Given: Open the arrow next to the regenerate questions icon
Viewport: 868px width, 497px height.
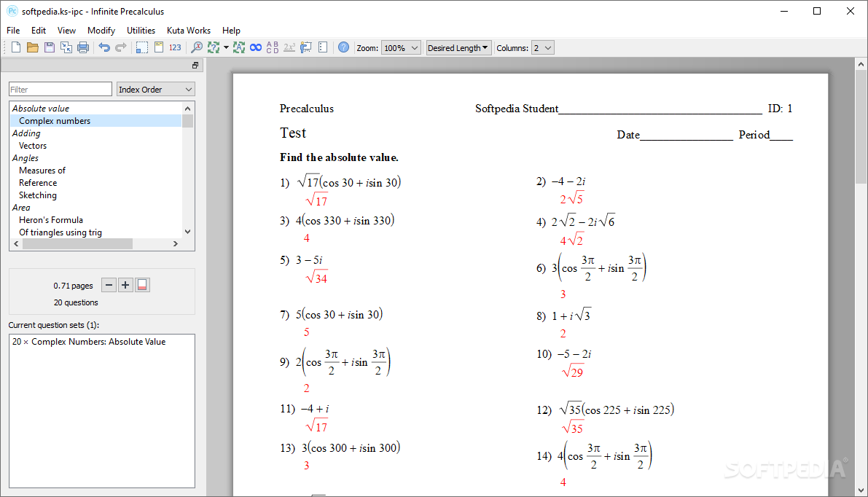Looking at the screenshot, I should tap(226, 47).
